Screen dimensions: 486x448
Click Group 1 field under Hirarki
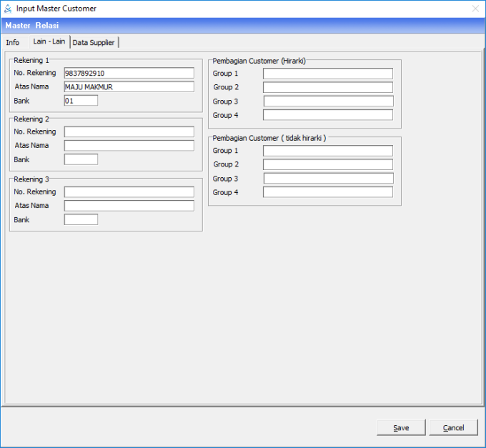(x=327, y=74)
